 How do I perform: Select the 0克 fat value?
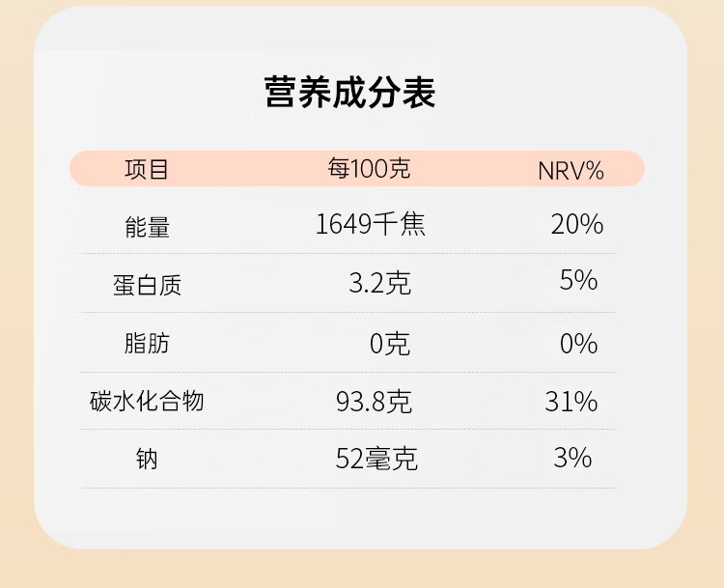click(x=390, y=343)
